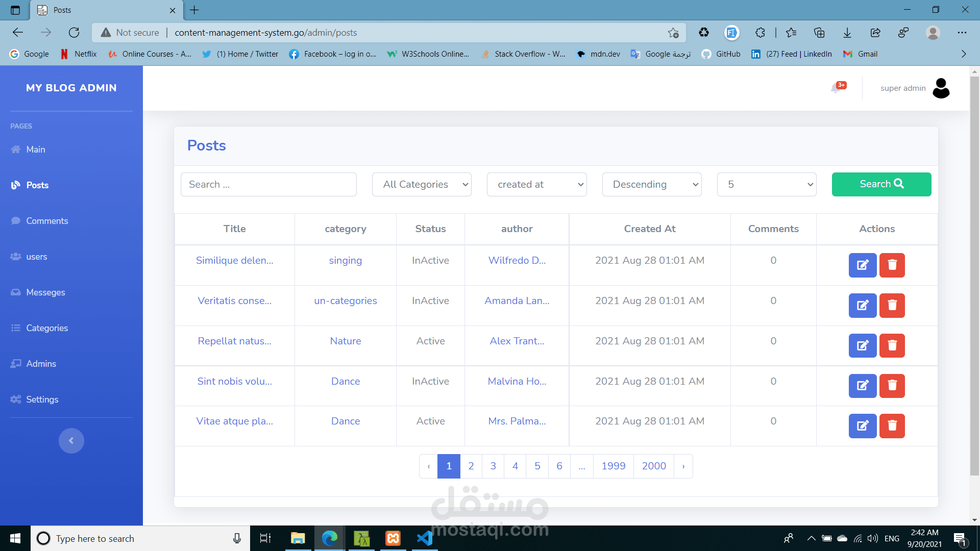Image resolution: width=980 pixels, height=551 pixels.
Task: Open the created at sort dropdown
Action: click(x=536, y=184)
